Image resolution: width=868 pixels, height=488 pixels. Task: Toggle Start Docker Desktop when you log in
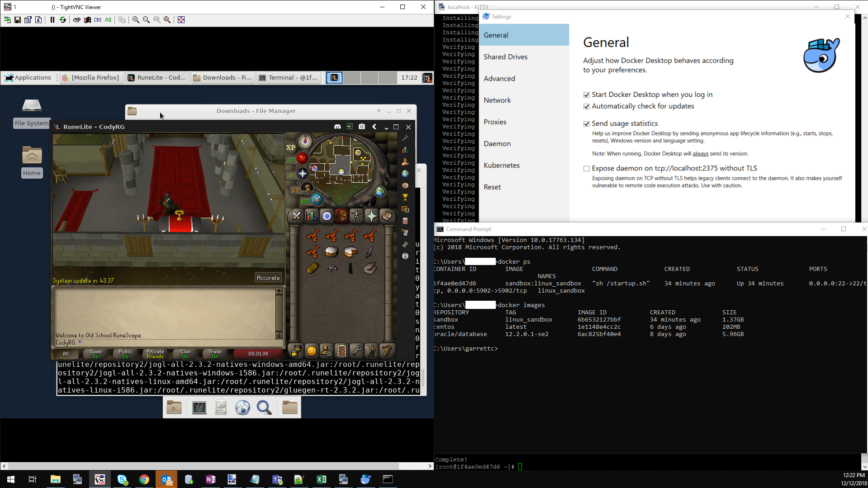pyautogui.click(x=587, y=95)
